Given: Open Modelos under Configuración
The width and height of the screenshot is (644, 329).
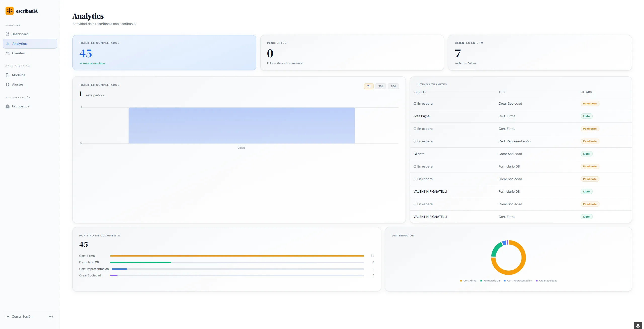Looking at the screenshot, I should point(30,75).
